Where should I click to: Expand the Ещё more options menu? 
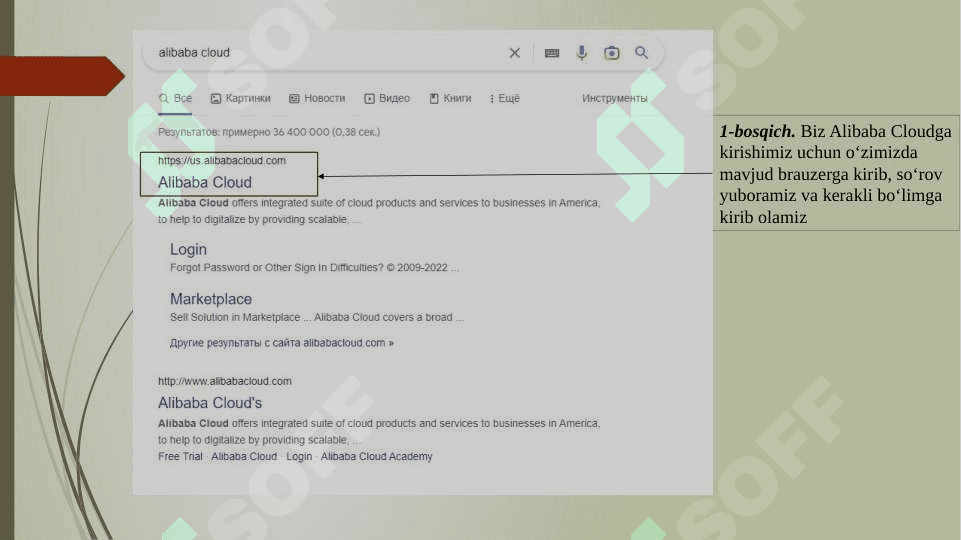click(x=505, y=99)
